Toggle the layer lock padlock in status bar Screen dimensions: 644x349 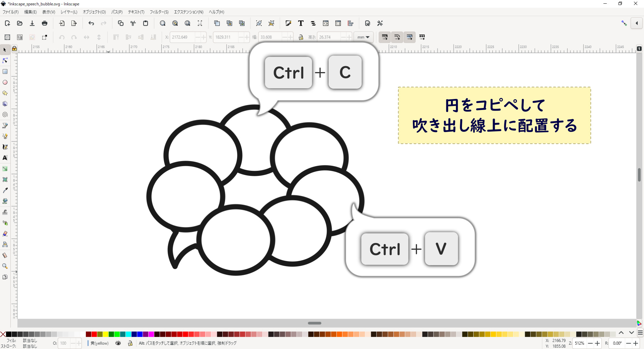click(130, 343)
